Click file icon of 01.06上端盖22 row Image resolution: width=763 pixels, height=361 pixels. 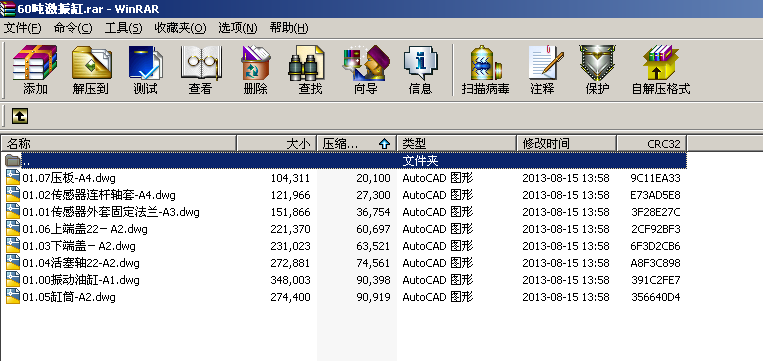(x=13, y=229)
